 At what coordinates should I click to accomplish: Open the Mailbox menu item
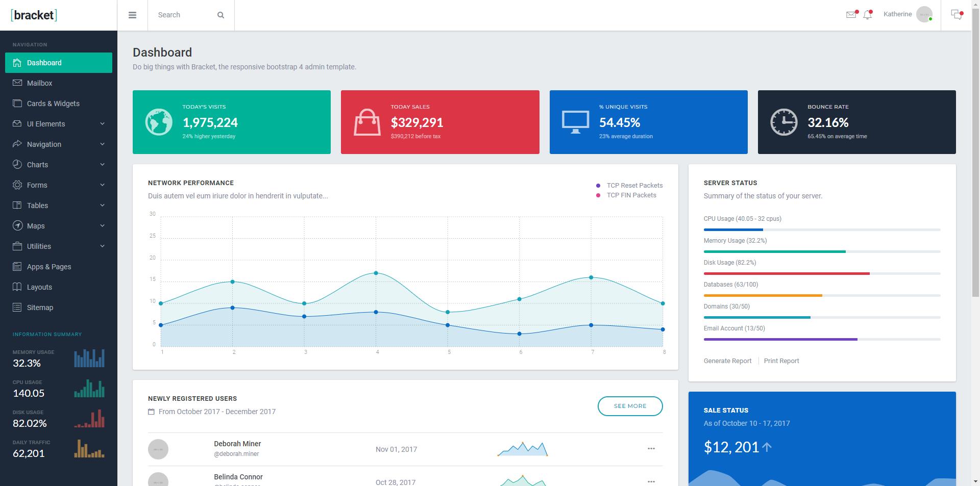[59, 83]
